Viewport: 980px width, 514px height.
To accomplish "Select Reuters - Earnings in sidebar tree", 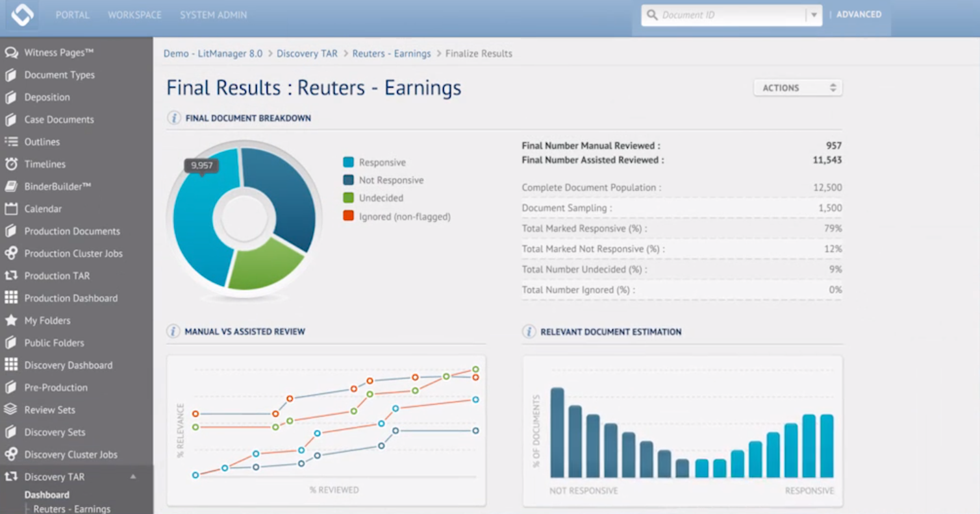I will point(72,509).
